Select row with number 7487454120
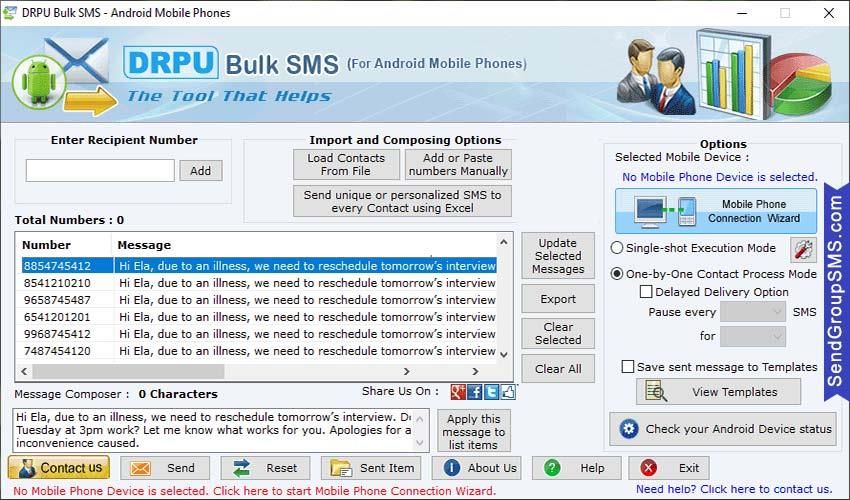850x500 pixels. click(x=259, y=351)
